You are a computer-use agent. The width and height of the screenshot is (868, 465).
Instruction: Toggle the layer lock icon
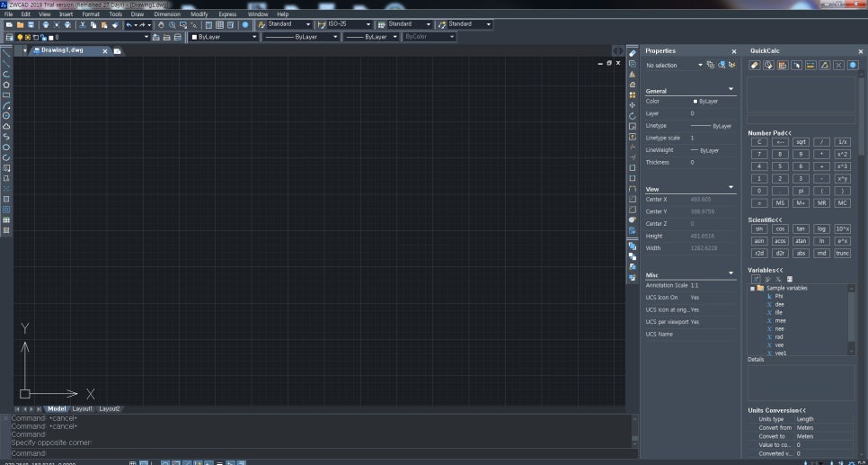tap(42, 37)
